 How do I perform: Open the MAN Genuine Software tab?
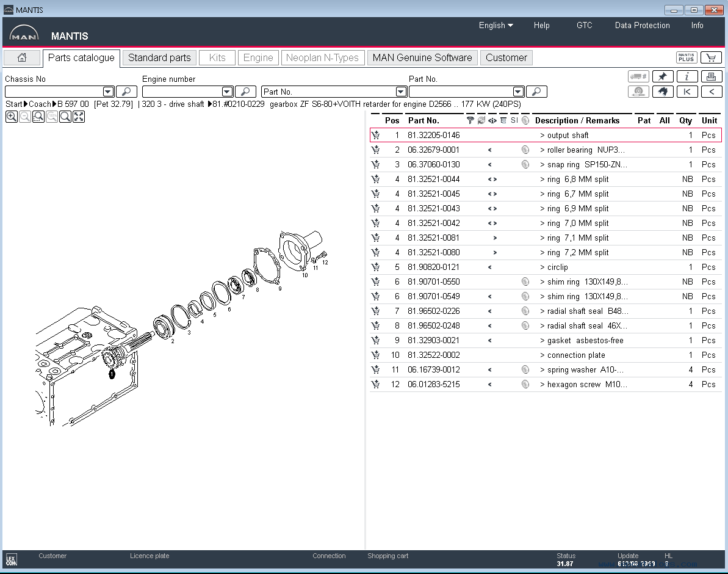[x=422, y=57]
